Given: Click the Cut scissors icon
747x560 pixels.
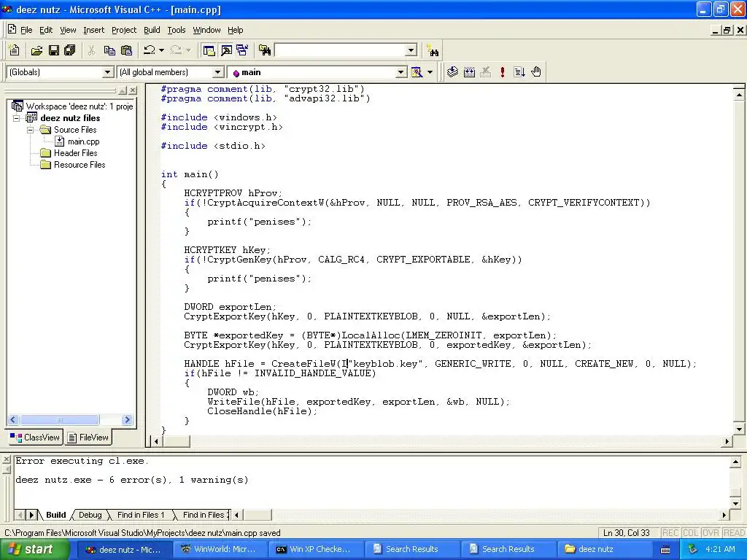Looking at the screenshot, I should click(91, 50).
